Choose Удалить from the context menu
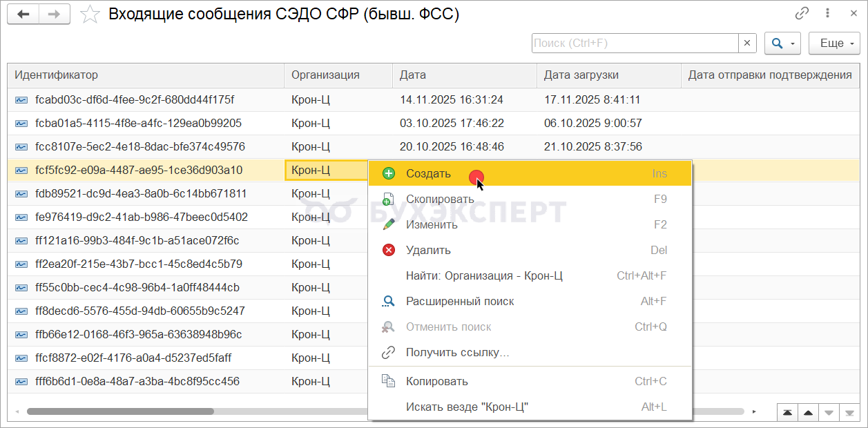Screen dimensions: 868x428 (428, 250)
